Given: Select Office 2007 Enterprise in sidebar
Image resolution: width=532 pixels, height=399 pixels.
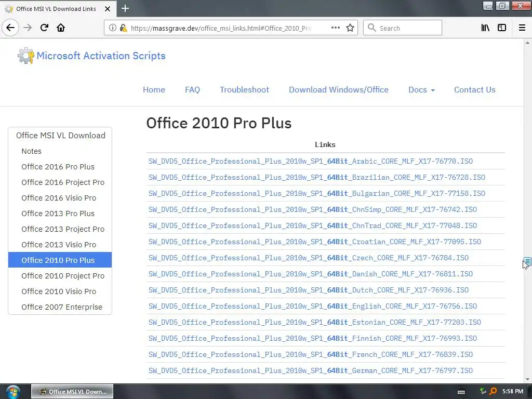Looking at the screenshot, I should tap(62, 308).
